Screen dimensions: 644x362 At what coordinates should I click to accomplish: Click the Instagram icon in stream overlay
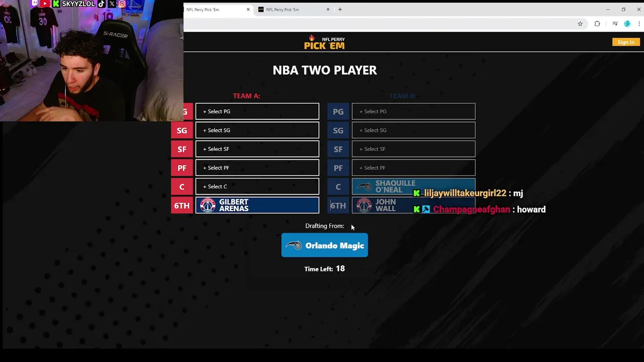coord(122,4)
